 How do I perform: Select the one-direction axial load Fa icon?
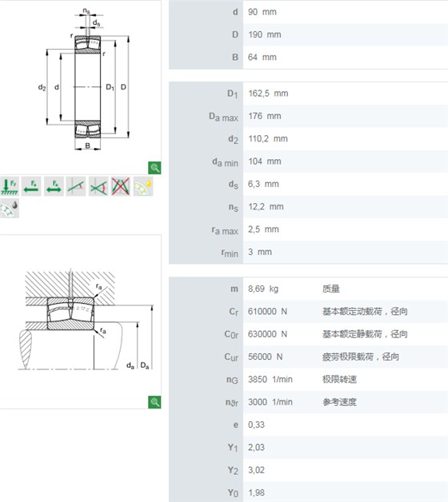[31, 186]
